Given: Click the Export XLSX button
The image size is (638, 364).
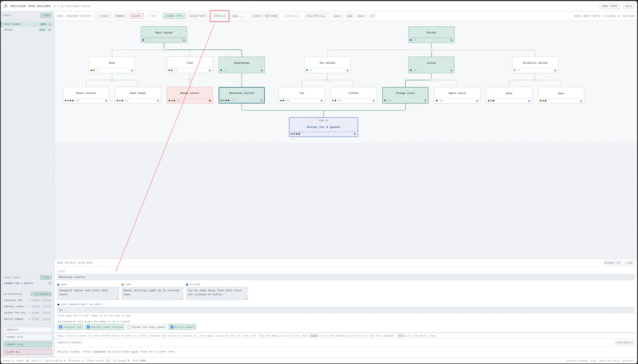Looking at the screenshot, I should [x=28, y=337].
